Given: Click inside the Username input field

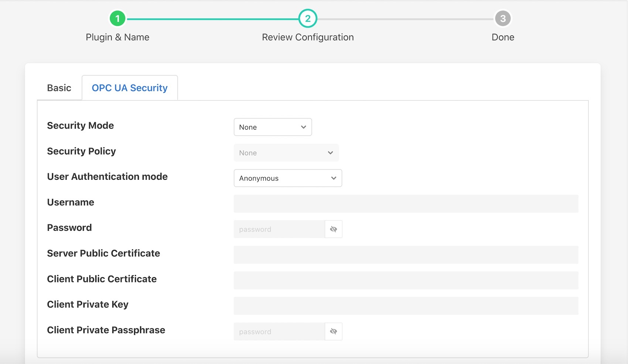Looking at the screenshot, I should click(x=406, y=203).
